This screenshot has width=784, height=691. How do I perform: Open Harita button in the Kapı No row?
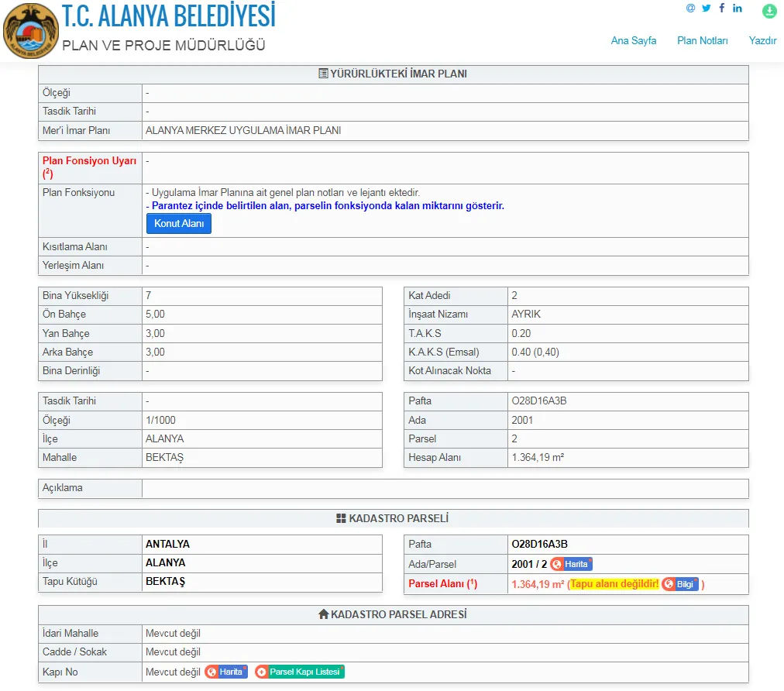(x=226, y=672)
